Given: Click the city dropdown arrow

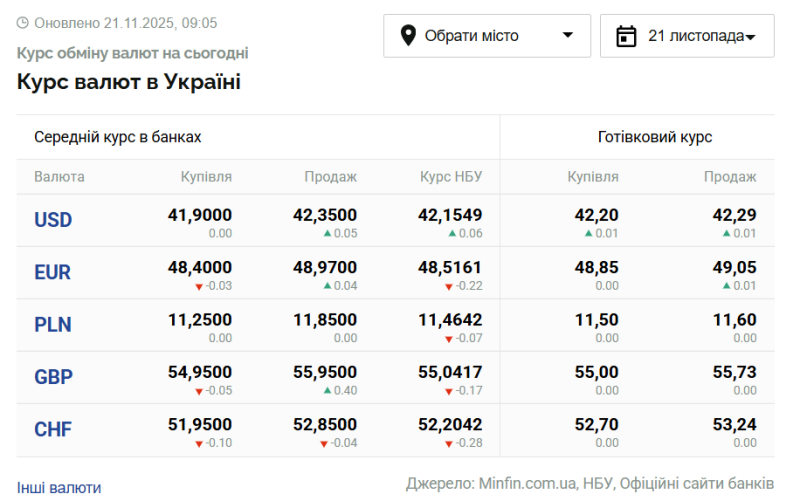Looking at the screenshot, I should pyautogui.click(x=568, y=36).
